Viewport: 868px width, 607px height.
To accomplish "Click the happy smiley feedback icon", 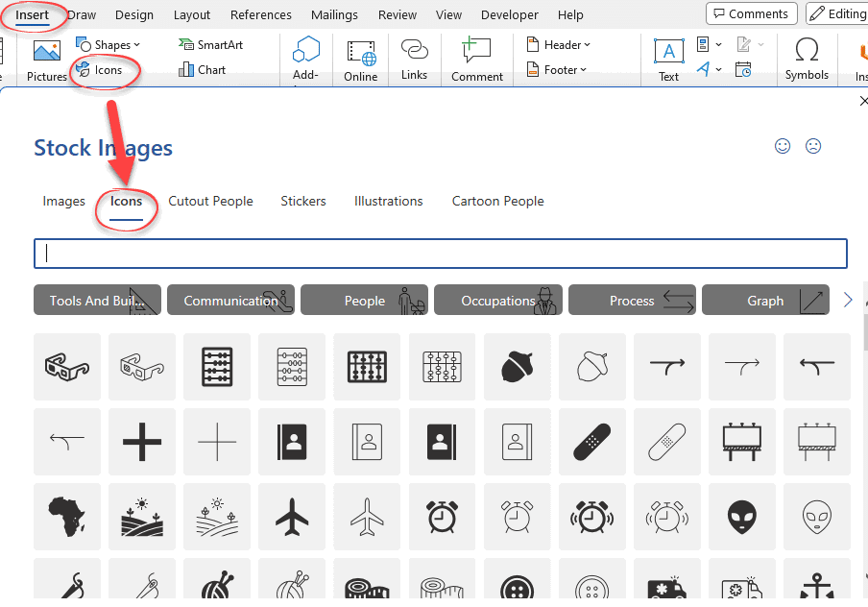I will click(783, 146).
